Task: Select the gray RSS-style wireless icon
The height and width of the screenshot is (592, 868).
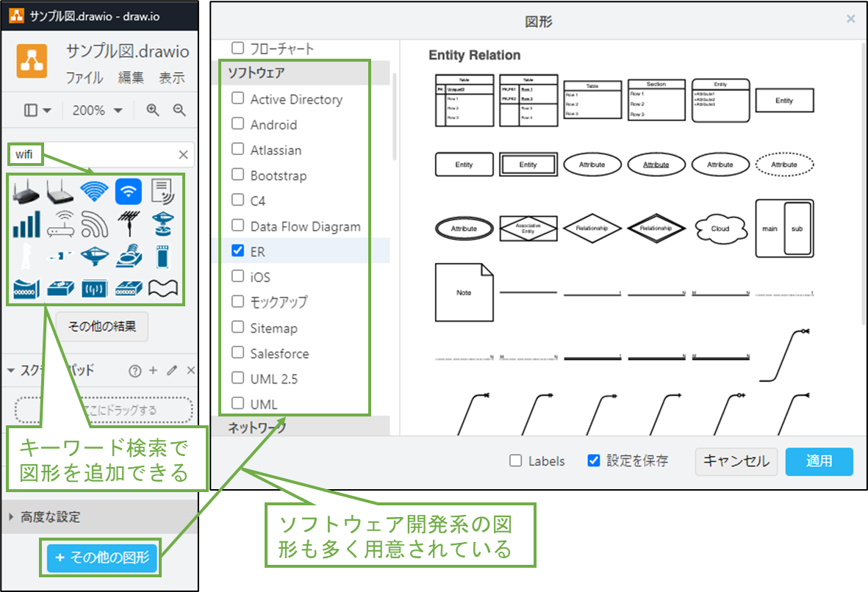Action: click(95, 224)
